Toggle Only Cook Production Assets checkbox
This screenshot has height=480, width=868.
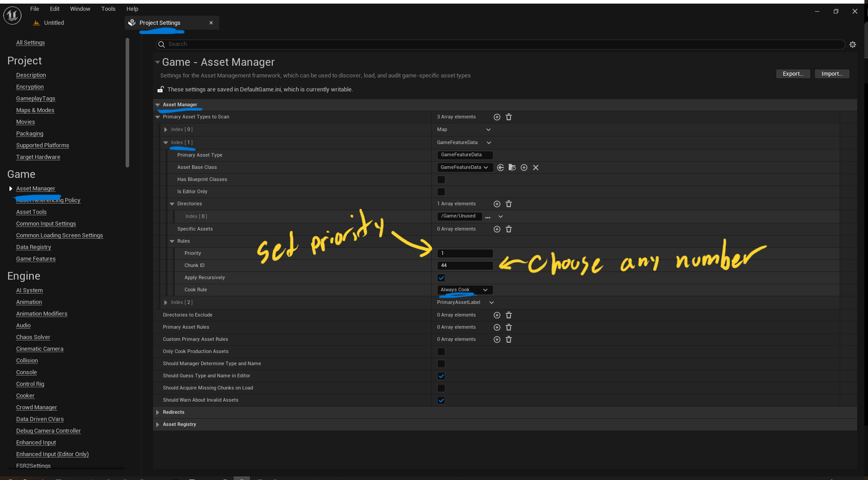click(x=441, y=352)
